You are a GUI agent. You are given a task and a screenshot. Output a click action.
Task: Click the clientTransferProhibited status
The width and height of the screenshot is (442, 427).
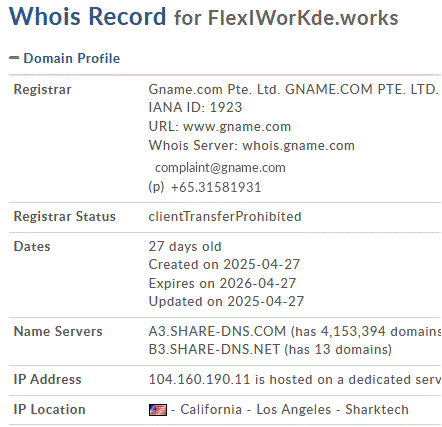click(225, 217)
